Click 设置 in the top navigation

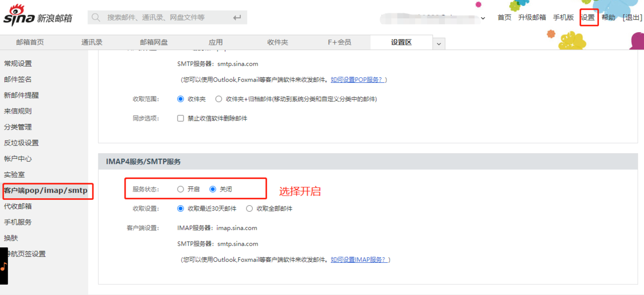pyautogui.click(x=588, y=17)
